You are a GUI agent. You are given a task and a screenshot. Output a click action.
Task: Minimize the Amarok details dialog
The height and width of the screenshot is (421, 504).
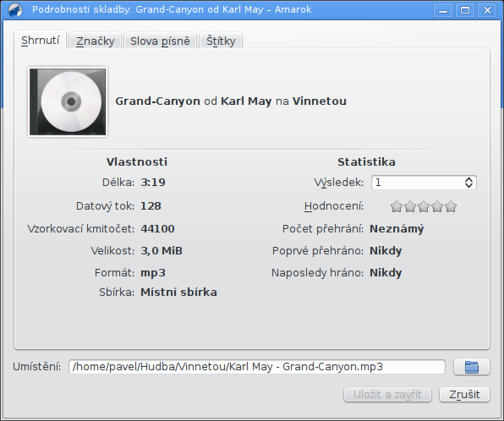point(443,10)
